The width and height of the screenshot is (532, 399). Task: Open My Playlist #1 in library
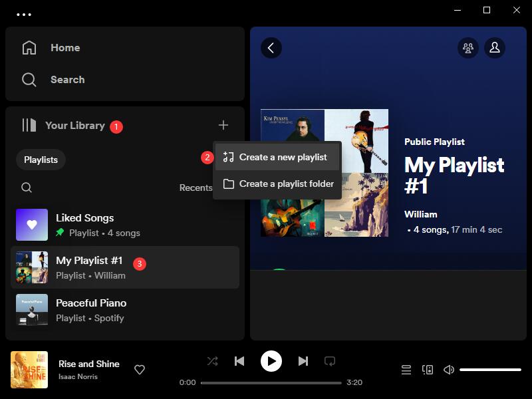[125, 267]
